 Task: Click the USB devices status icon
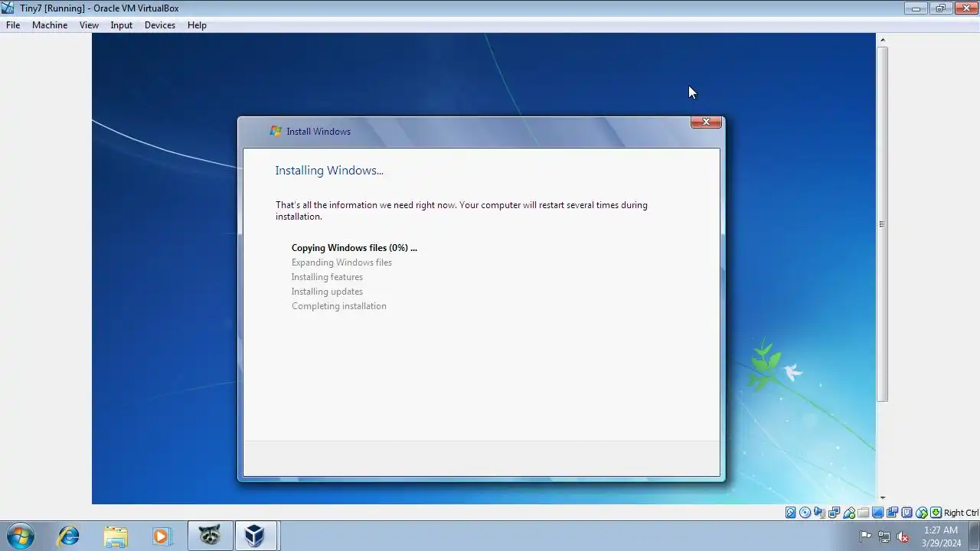849,513
